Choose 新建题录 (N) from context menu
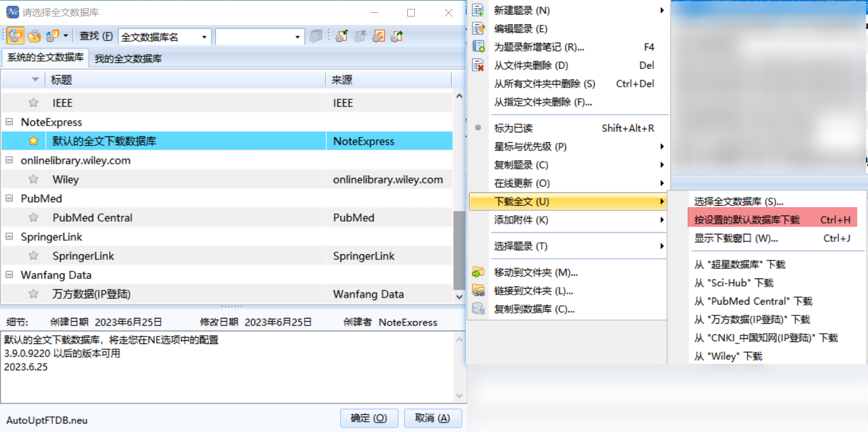The image size is (868, 432). point(568,10)
